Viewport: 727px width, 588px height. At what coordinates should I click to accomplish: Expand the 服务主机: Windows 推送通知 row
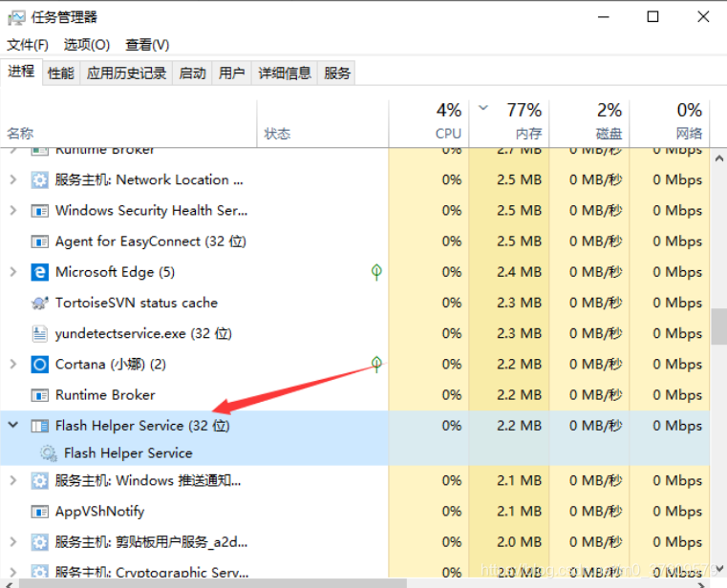click(13, 480)
